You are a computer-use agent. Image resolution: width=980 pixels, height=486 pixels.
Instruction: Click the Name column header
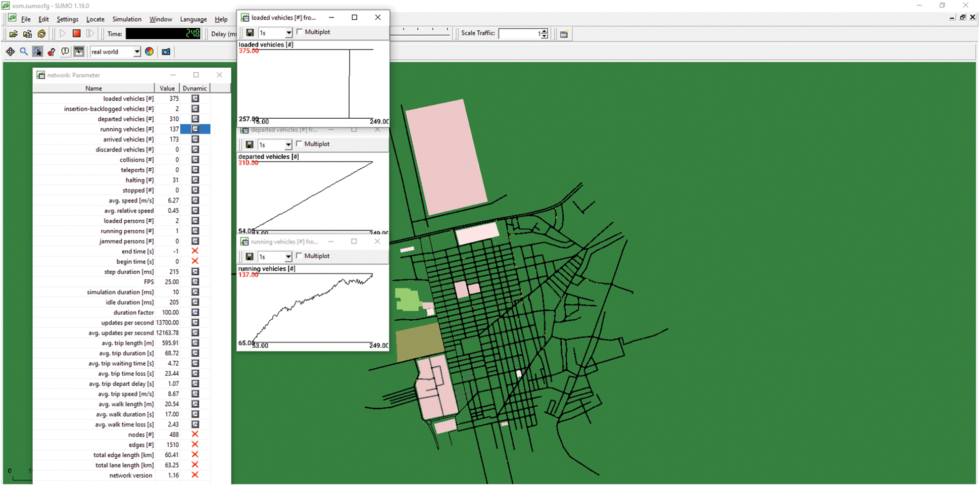click(x=93, y=88)
